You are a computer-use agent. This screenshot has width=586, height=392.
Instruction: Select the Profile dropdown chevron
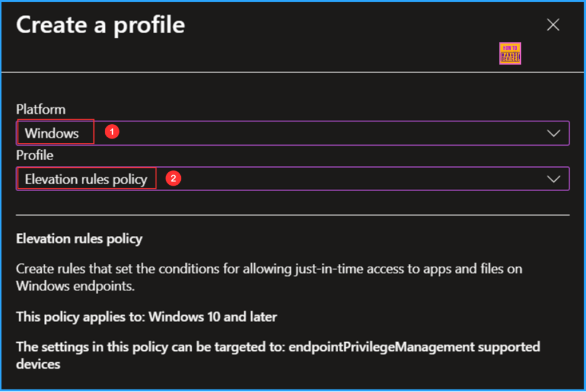[553, 178]
